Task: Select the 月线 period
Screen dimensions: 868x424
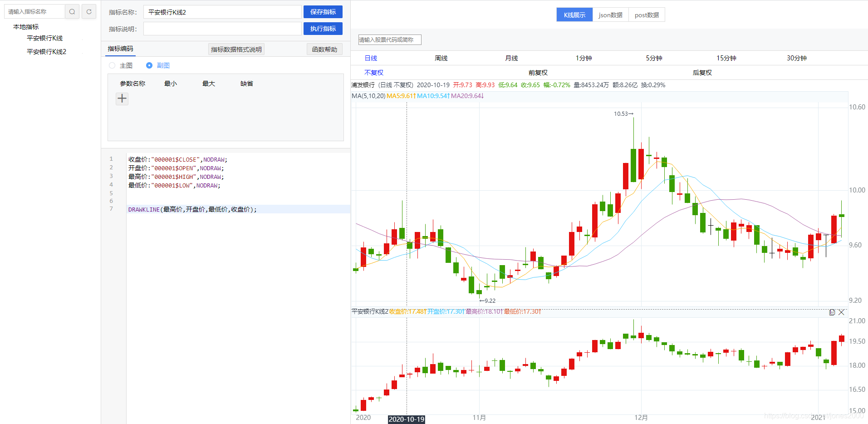Action: (x=511, y=58)
